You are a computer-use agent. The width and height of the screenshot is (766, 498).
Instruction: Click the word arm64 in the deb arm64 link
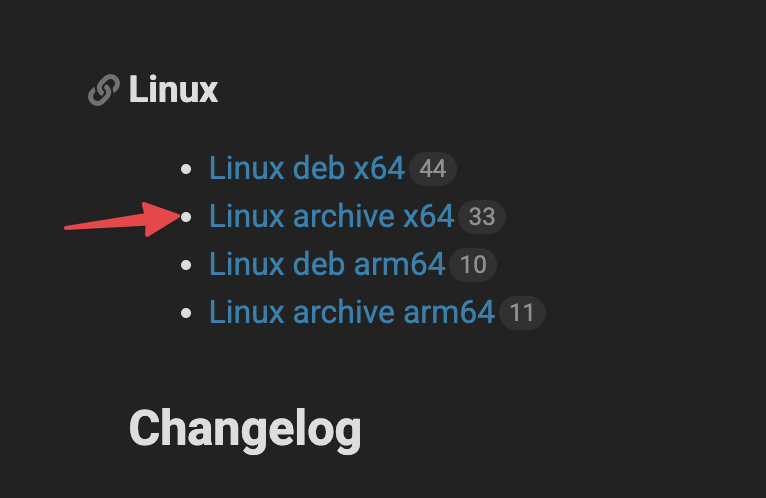(399, 264)
